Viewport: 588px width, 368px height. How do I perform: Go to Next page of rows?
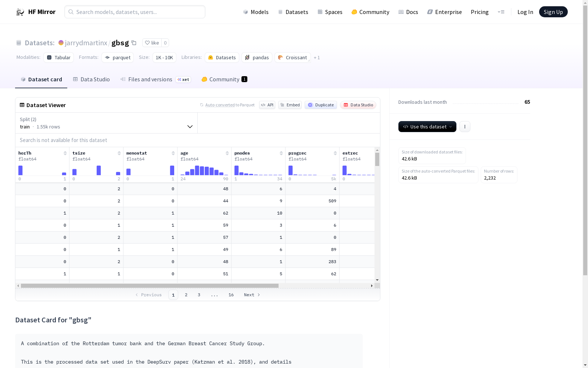click(252, 295)
